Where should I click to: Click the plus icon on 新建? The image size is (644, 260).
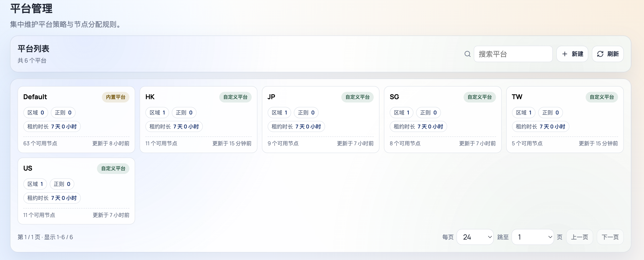tap(565, 54)
